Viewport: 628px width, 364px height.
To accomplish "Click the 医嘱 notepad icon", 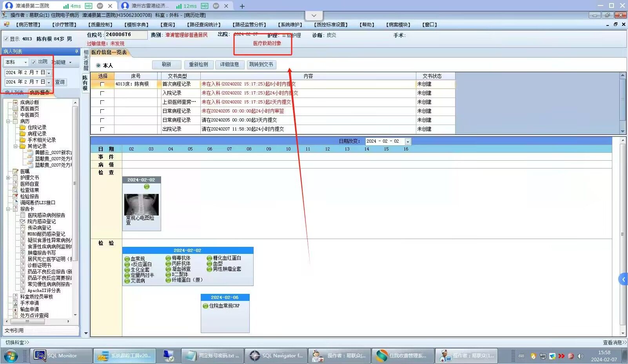I will point(15,171).
